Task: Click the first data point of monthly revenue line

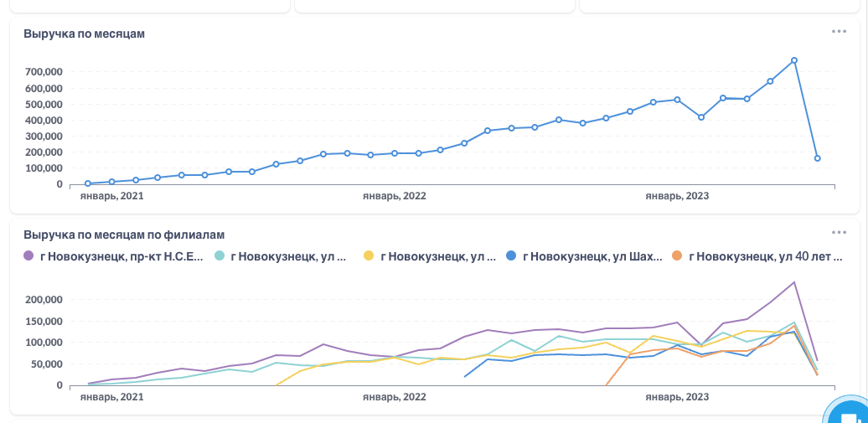Action: coord(88,183)
